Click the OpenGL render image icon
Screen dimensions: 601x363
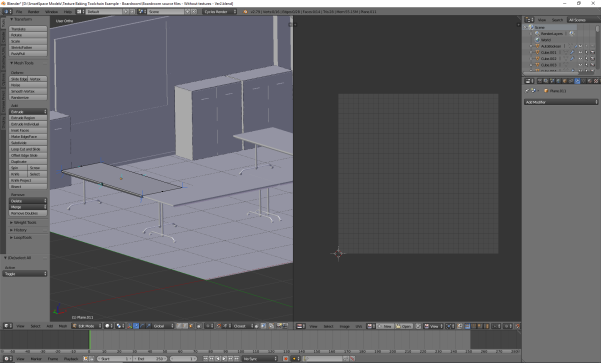(280, 326)
